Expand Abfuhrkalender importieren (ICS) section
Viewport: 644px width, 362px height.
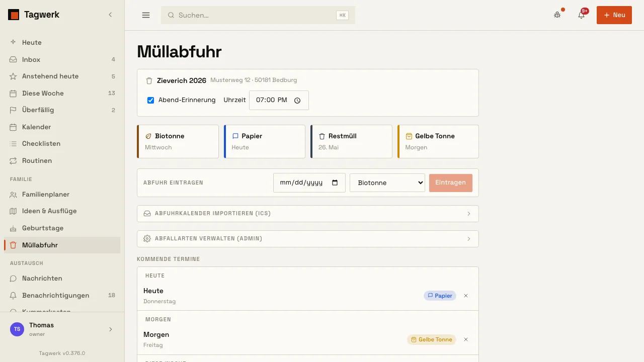click(308, 214)
